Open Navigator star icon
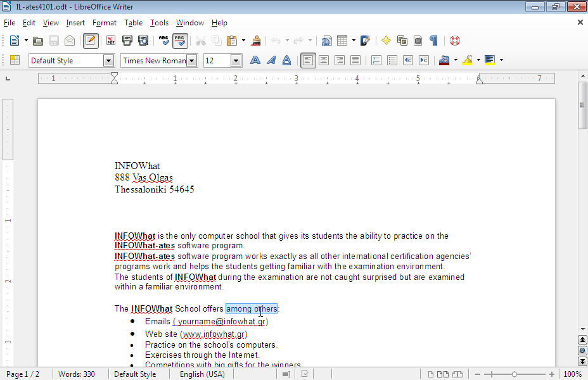The image size is (588, 380). click(386, 41)
